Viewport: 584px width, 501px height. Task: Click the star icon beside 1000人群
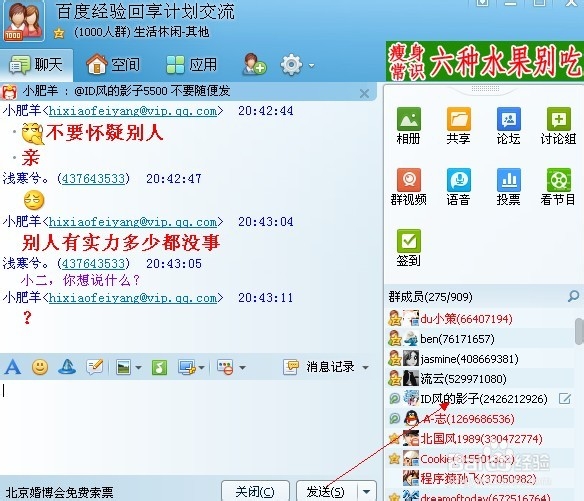coord(58,34)
